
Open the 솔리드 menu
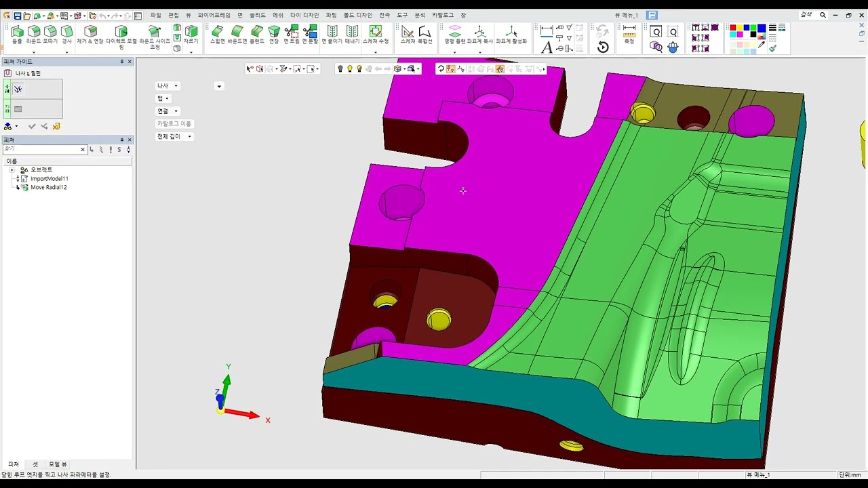click(x=258, y=15)
